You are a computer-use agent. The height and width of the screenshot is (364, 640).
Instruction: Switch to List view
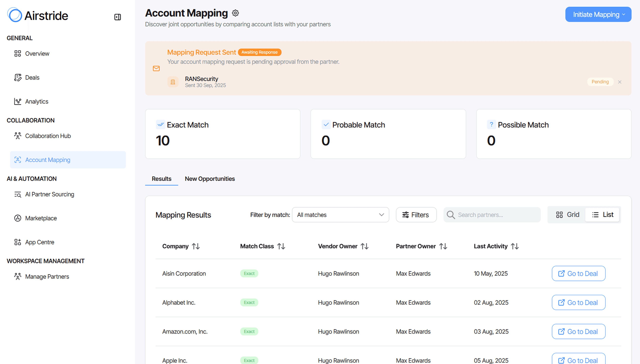pos(603,215)
